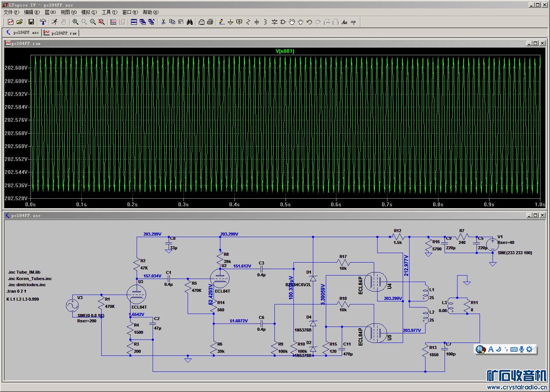
Task: Click the 151.612V node voltage label
Action: [242, 266]
